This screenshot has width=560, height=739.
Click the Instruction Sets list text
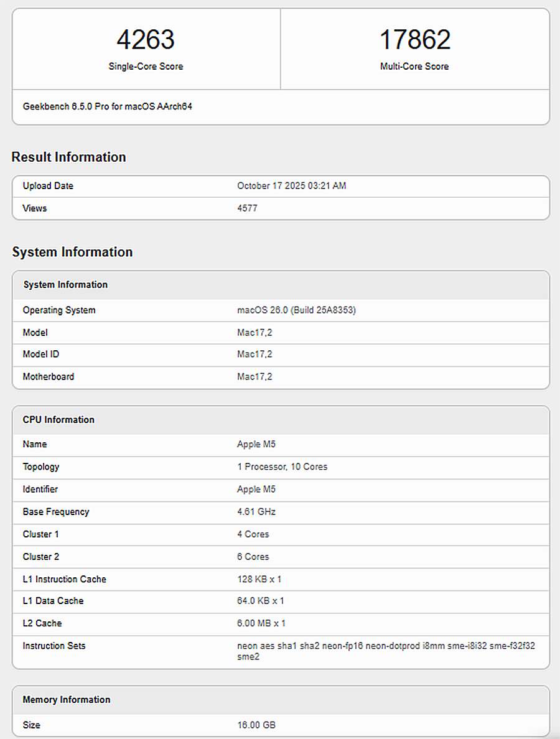[386, 646]
